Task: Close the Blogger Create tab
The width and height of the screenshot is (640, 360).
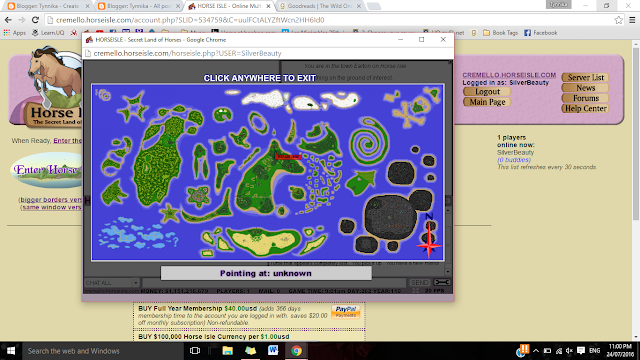Action: pos(87,6)
